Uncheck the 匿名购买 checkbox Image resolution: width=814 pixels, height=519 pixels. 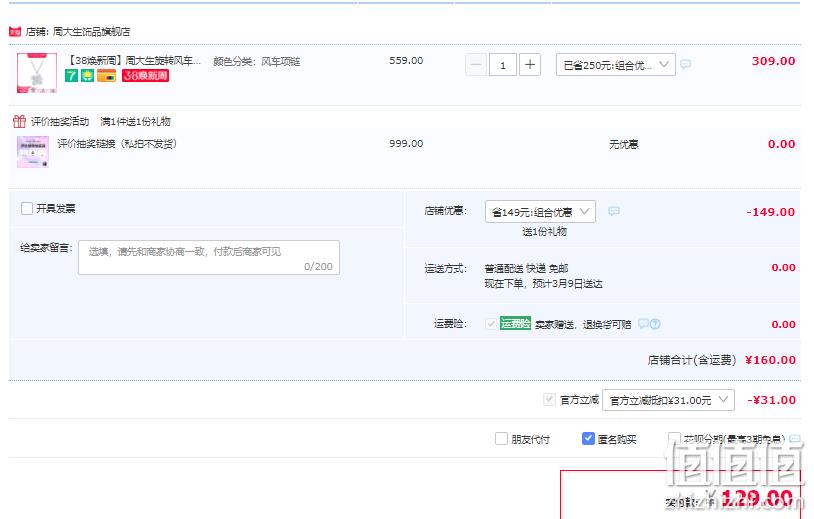point(588,439)
